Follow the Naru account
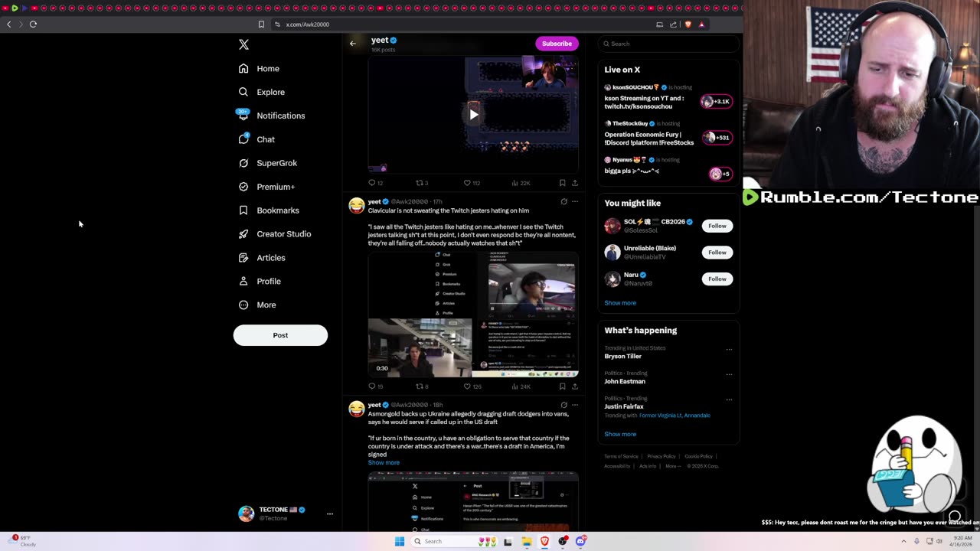Image resolution: width=980 pixels, height=551 pixels. point(717,279)
